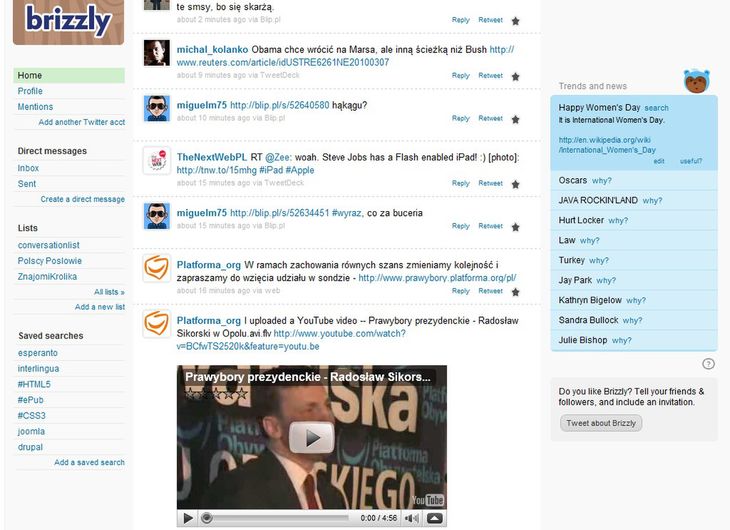The height and width of the screenshot is (530, 730).
Task: Go to Home in the sidebar
Action: (69, 75)
